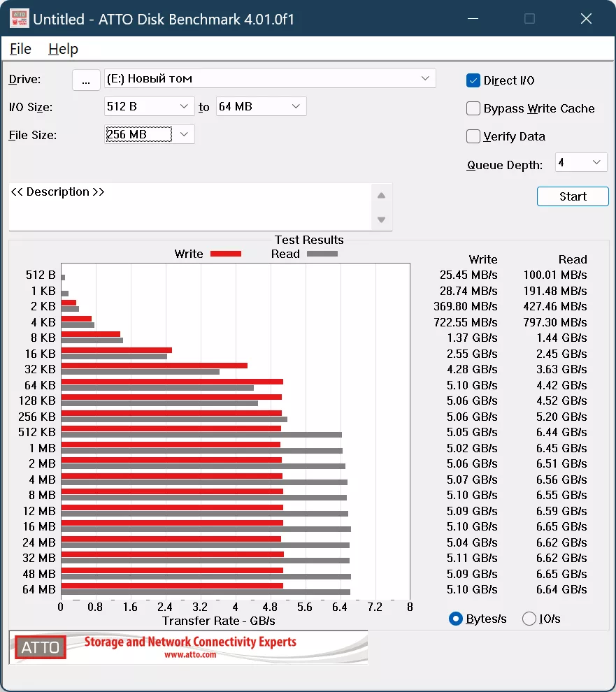The width and height of the screenshot is (616, 692).
Task: Click the Test Results heading
Action: click(309, 240)
